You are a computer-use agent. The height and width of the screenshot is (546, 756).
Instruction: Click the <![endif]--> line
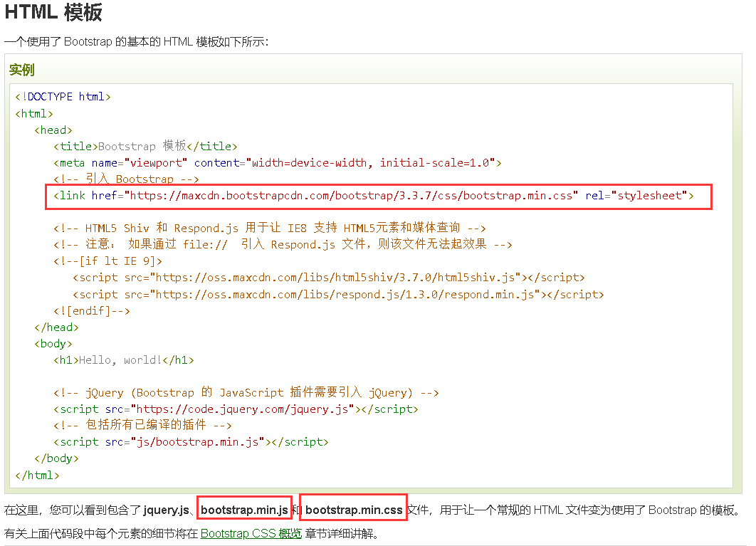(92, 311)
